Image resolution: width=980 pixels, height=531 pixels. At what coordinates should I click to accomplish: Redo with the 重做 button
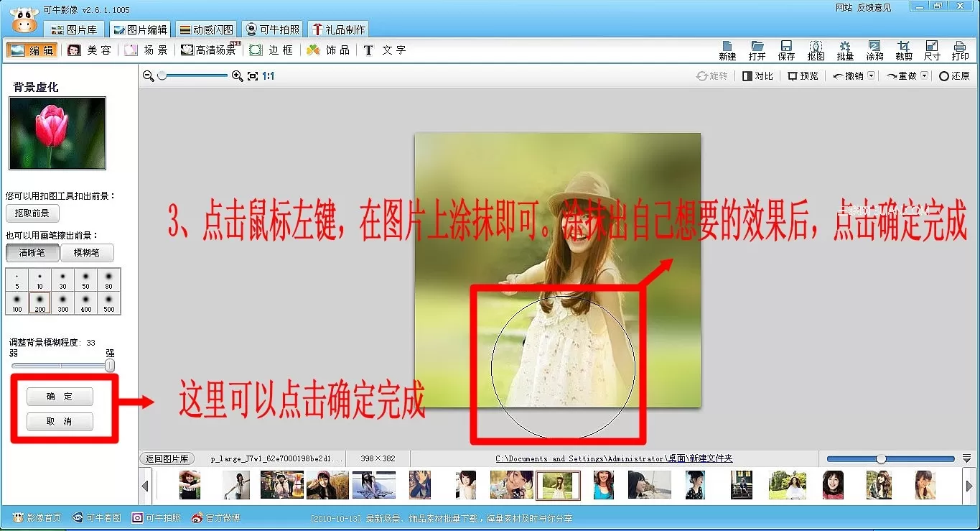[902, 75]
